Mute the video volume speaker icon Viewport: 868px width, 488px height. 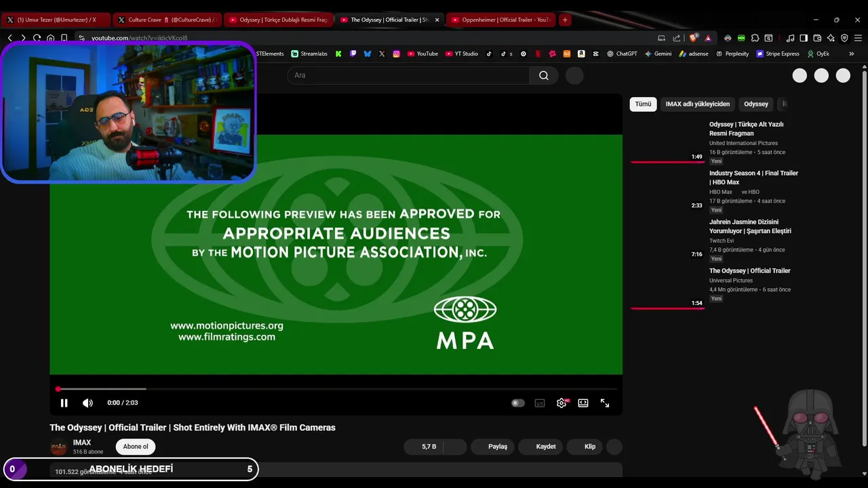[x=87, y=403]
